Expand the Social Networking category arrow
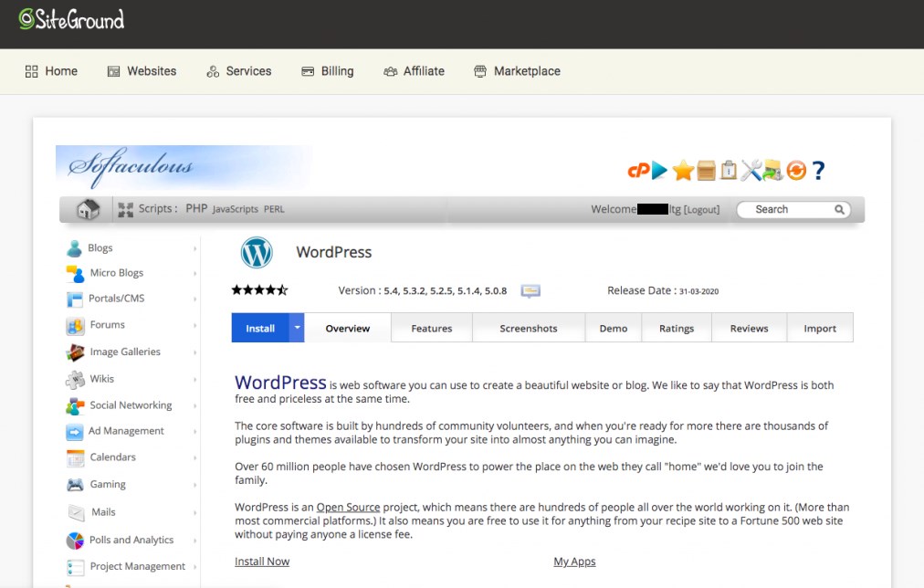The height and width of the screenshot is (588, 924). coord(194,406)
